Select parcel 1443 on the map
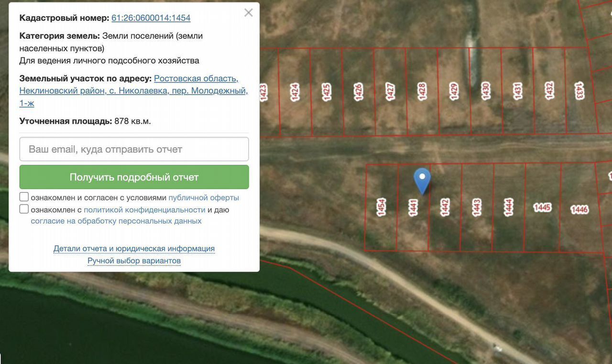 click(x=476, y=207)
